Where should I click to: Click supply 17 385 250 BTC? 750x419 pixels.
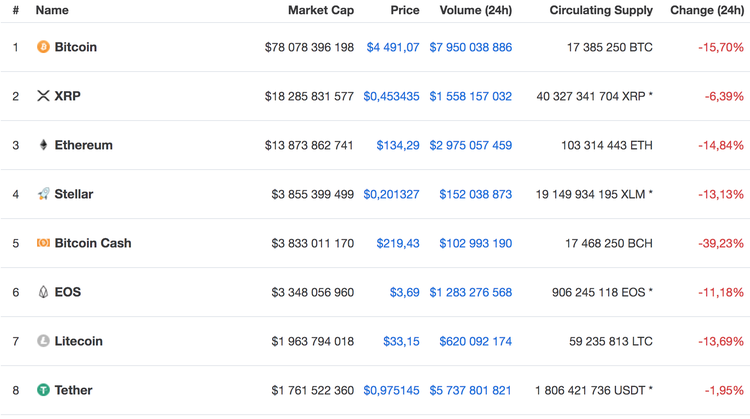[x=610, y=47]
